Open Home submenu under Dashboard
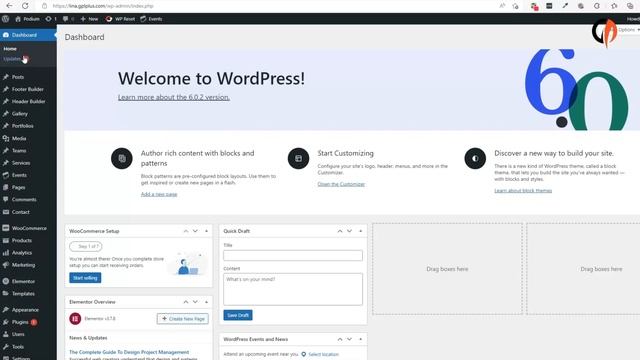 [10, 49]
